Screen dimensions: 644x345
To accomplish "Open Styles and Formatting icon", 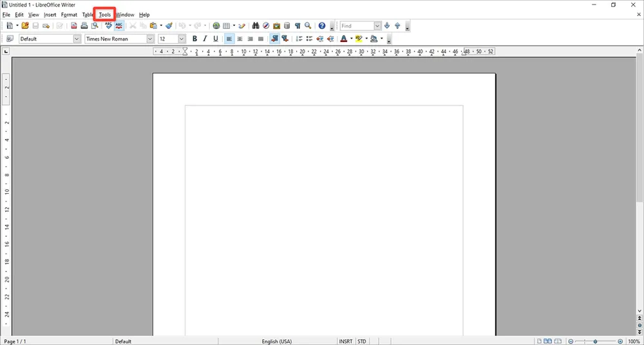I will (x=10, y=39).
